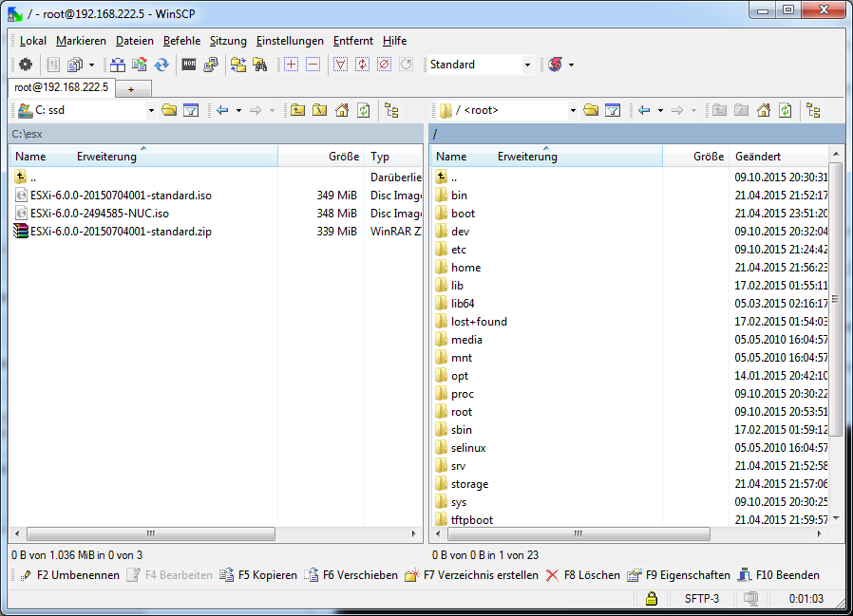Select ESXi-6.0.0-2494585-NUC.iso file

[99, 214]
